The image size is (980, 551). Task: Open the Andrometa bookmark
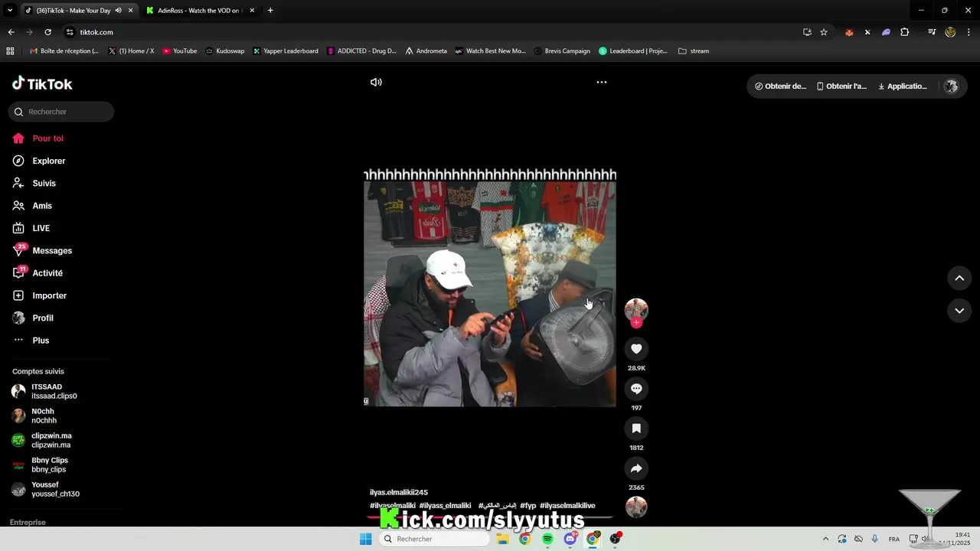[426, 51]
